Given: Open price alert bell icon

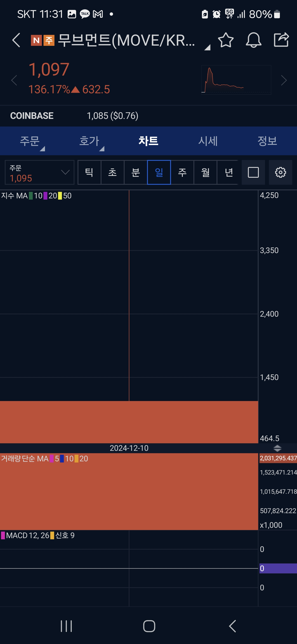Looking at the screenshot, I should point(253,40).
